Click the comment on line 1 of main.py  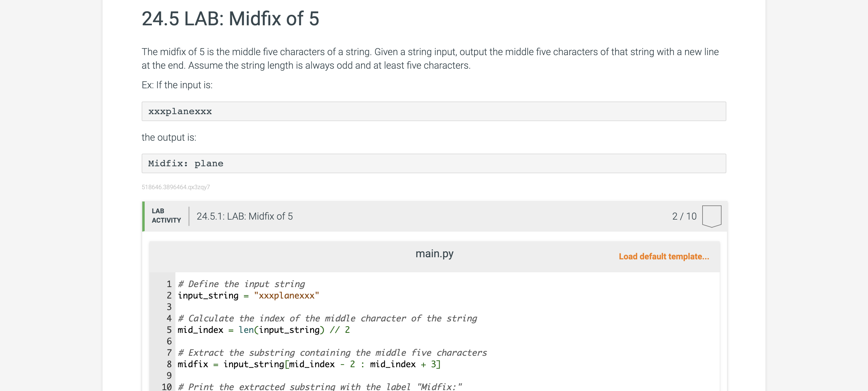click(241, 284)
